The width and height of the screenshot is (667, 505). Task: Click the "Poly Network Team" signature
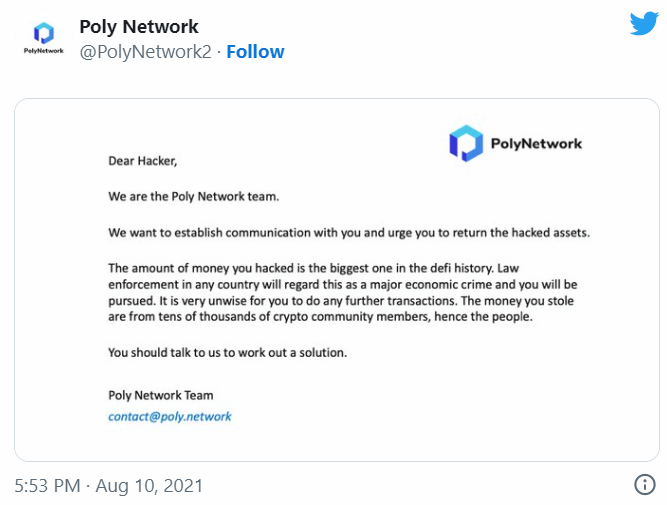160,395
